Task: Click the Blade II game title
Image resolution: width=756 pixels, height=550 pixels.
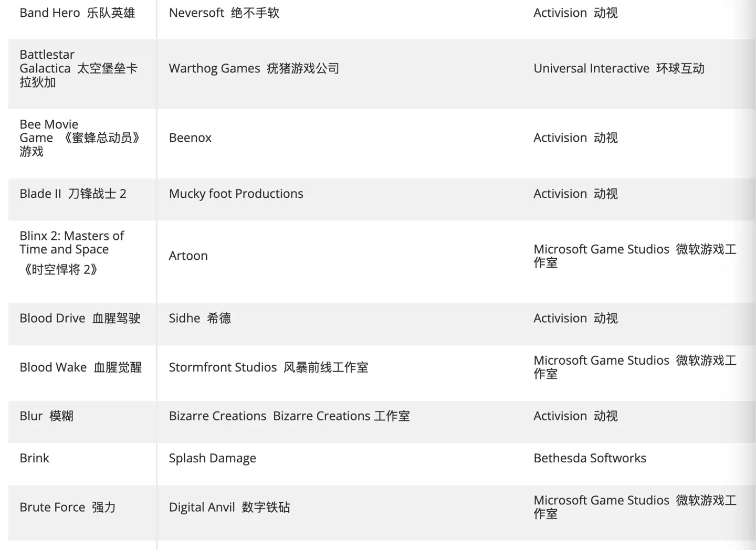Action: coord(72,193)
